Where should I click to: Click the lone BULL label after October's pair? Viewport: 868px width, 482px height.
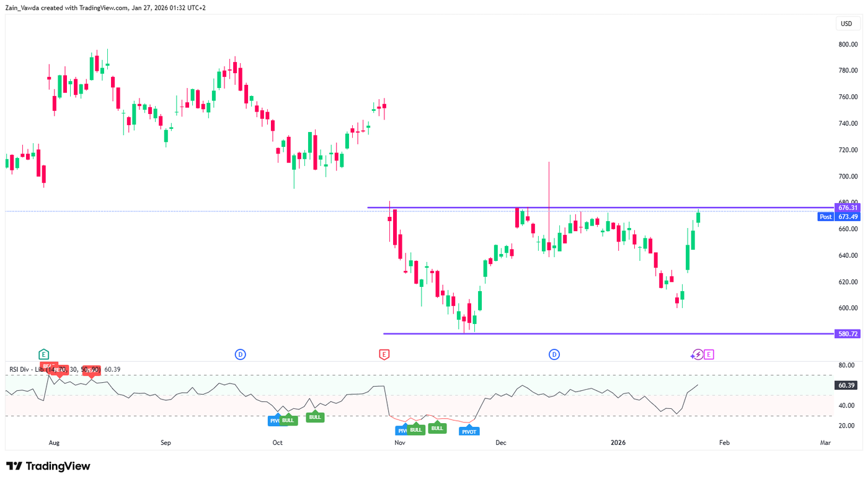coord(315,416)
